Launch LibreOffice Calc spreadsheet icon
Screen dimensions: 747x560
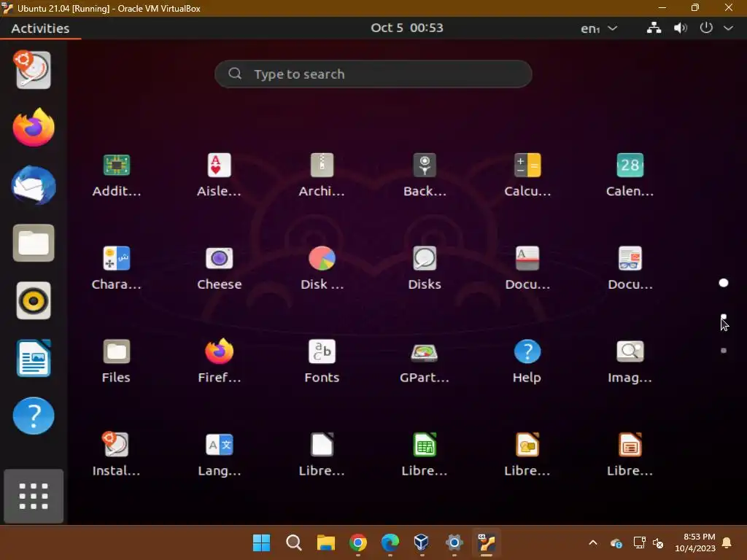(425, 454)
